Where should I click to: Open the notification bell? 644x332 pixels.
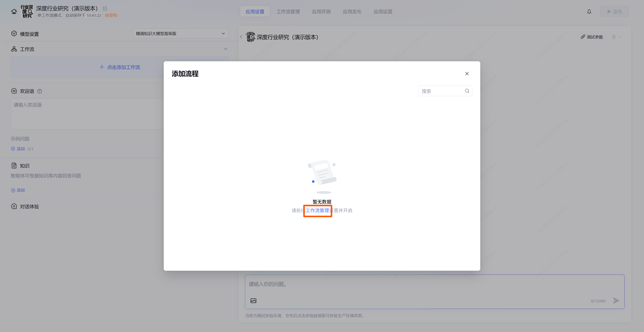[x=589, y=12]
